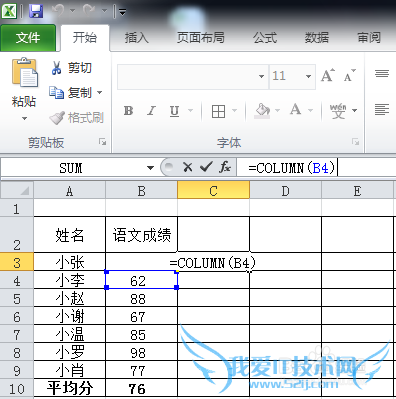Image resolution: width=396 pixels, height=399 pixels.
Task: Expand borders dropdown arrow
Action: point(234,110)
